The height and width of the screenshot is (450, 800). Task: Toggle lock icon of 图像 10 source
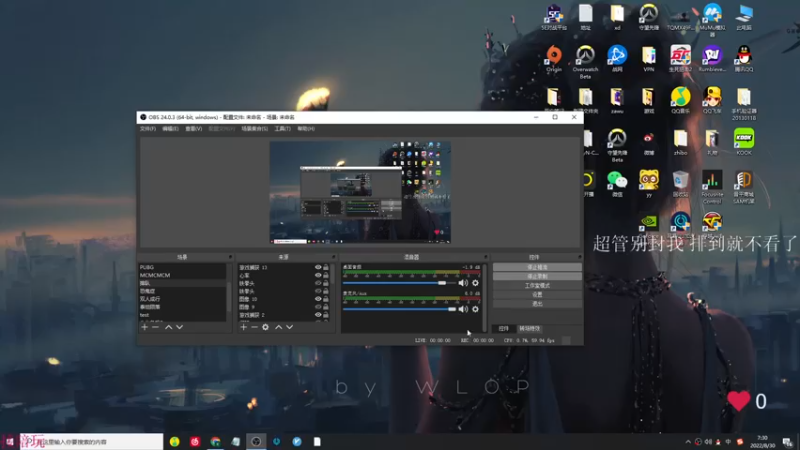click(x=326, y=299)
